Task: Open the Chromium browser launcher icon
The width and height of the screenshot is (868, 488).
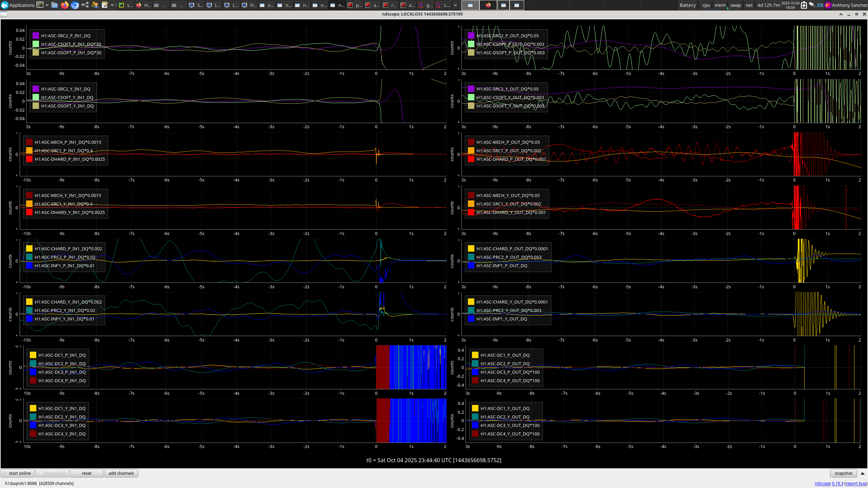Action: (75, 5)
